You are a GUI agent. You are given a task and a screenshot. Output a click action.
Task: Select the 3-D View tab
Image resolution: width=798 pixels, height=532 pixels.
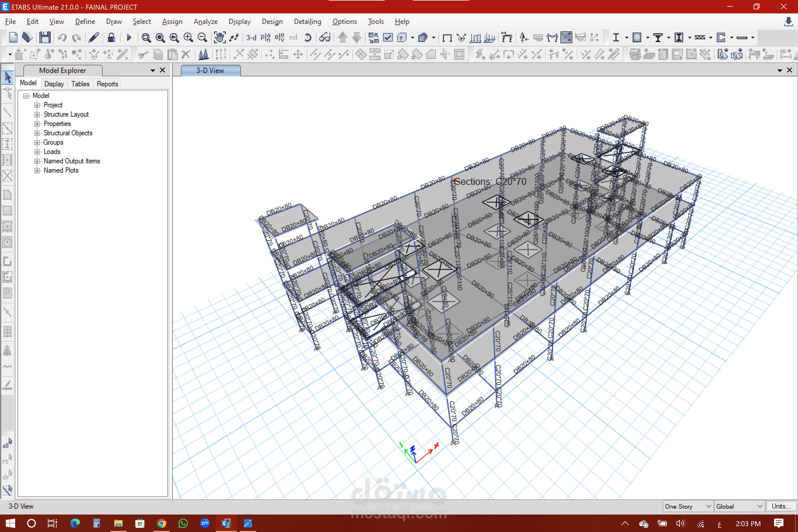tap(210, 70)
